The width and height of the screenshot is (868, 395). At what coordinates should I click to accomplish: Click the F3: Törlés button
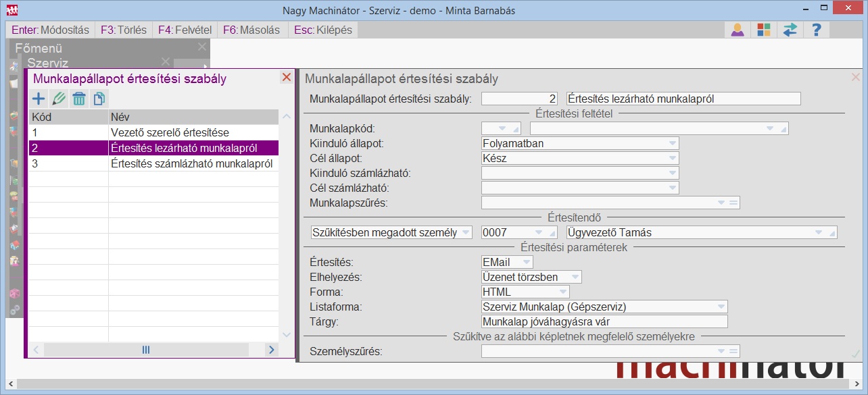(x=124, y=30)
